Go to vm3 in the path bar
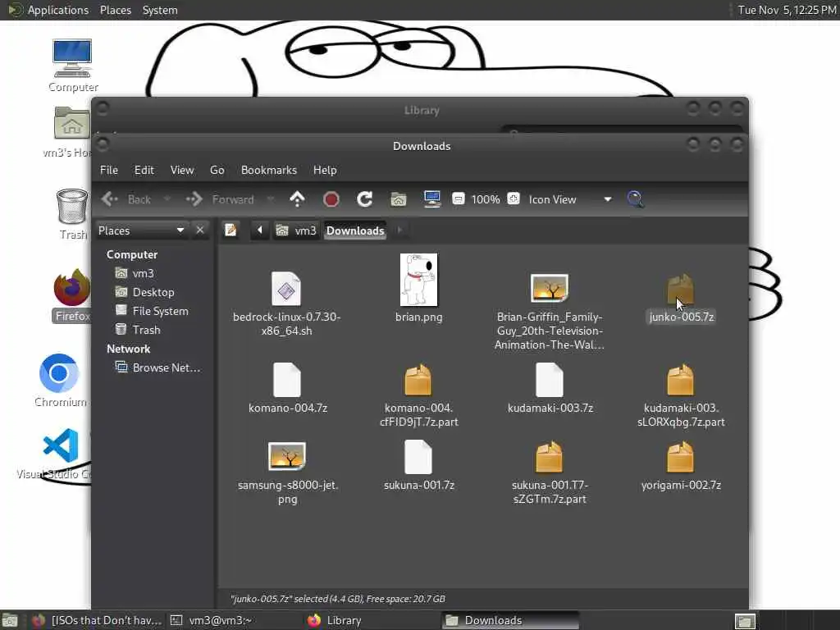Screen dimensions: 840x630 point(296,231)
